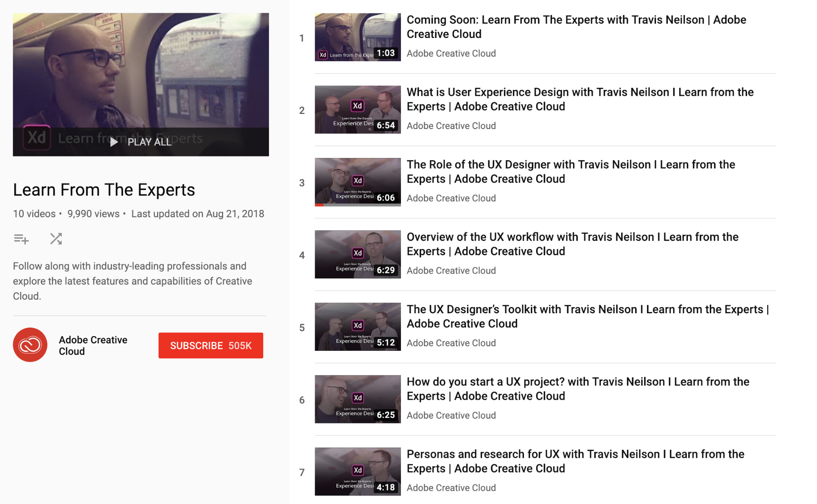The width and height of the screenshot is (817, 504).
Task: Open video thumbnail with 6:06 duration
Action: pyautogui.click(x=358, y=182)
